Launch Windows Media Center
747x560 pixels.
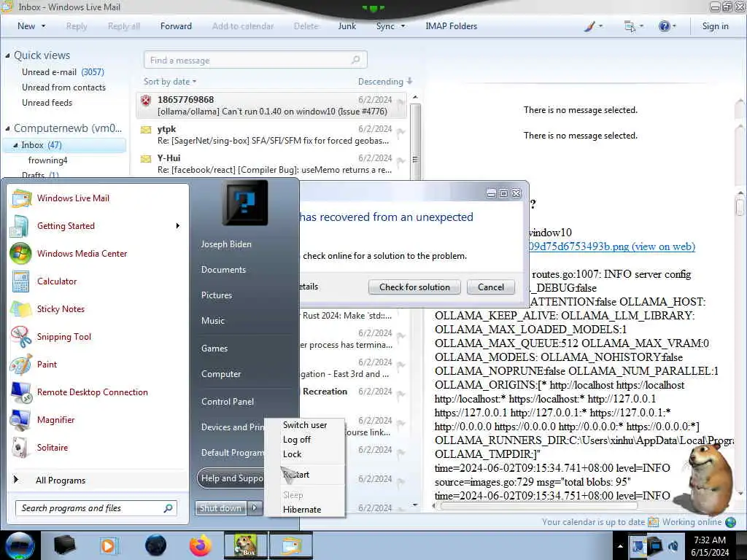point(82,253)
